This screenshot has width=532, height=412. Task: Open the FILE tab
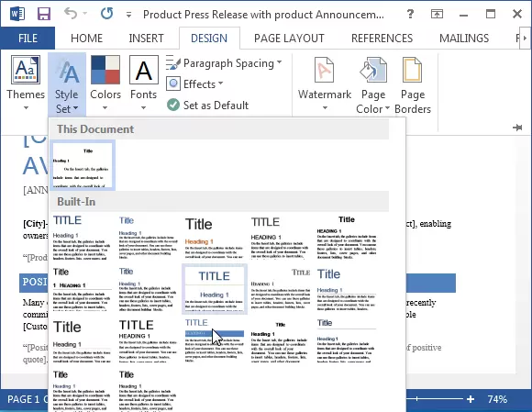[x=28, y=39]
